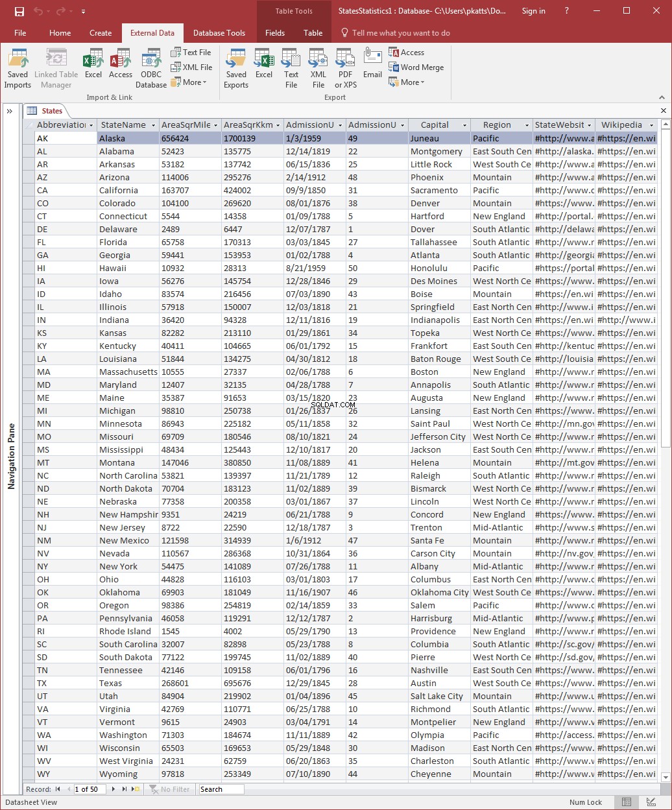Open the Import More dropdown
This screenshot has height=810, width=672.
(189, 82)
